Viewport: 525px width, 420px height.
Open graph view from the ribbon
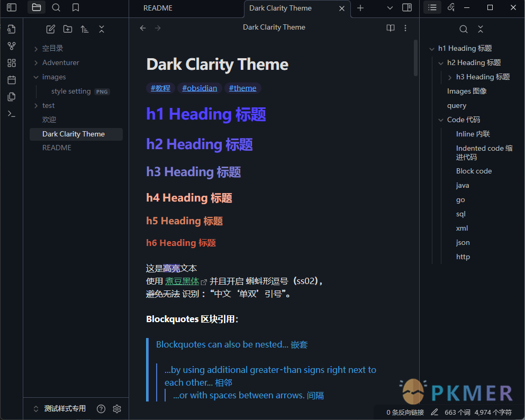[12, 46]
